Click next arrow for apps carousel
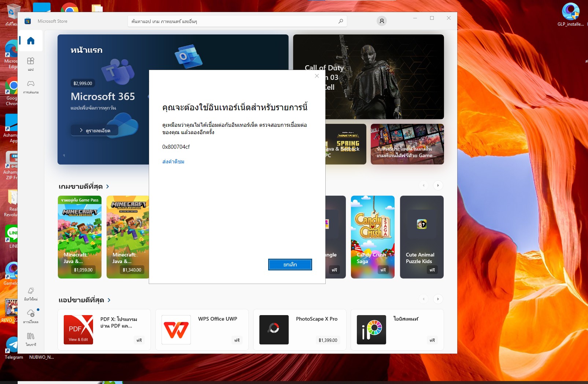This screenshot has width=588, height=384. pyautogui.click(x=438, y=299)
